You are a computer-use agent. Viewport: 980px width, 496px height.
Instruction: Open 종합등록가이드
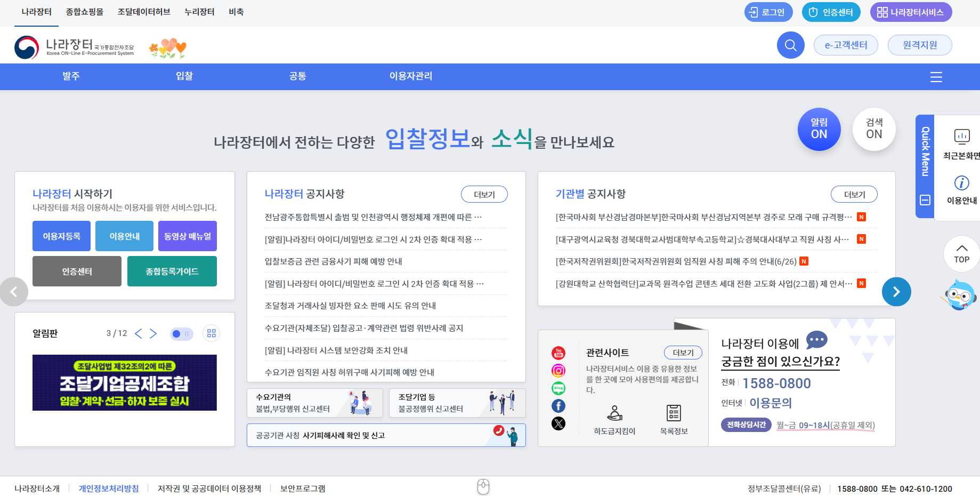(x=172, y=271)
